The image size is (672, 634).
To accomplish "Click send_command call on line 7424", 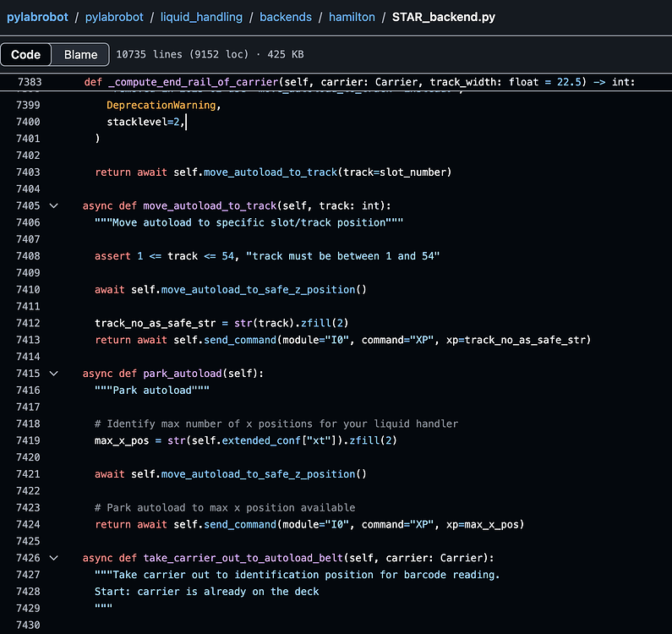I will [x=240, y=524].
